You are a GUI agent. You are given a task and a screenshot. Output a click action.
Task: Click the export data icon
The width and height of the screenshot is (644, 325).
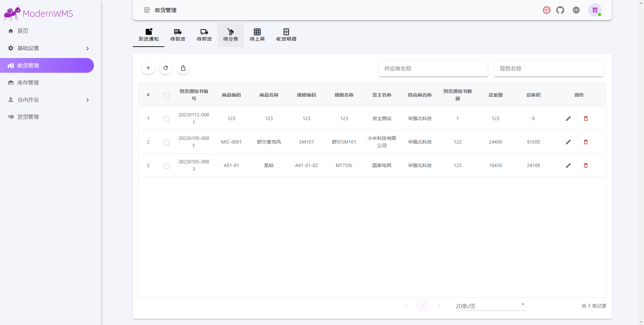[183, 68]
